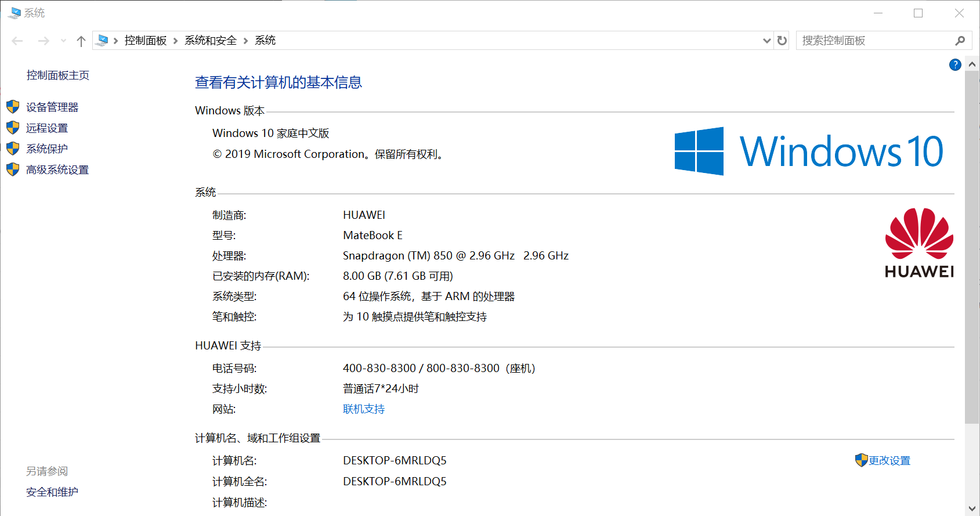
Task: Click computer name DESKTOP-6MRLDQ5 beside 计算机名
Action: pos(395,461)
